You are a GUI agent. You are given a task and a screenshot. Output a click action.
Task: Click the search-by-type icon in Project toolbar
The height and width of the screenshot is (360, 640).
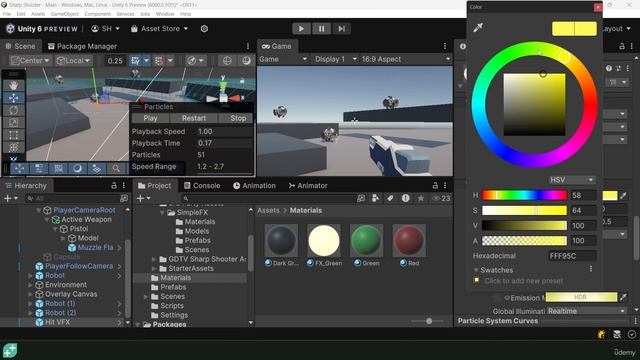(376, 198)
